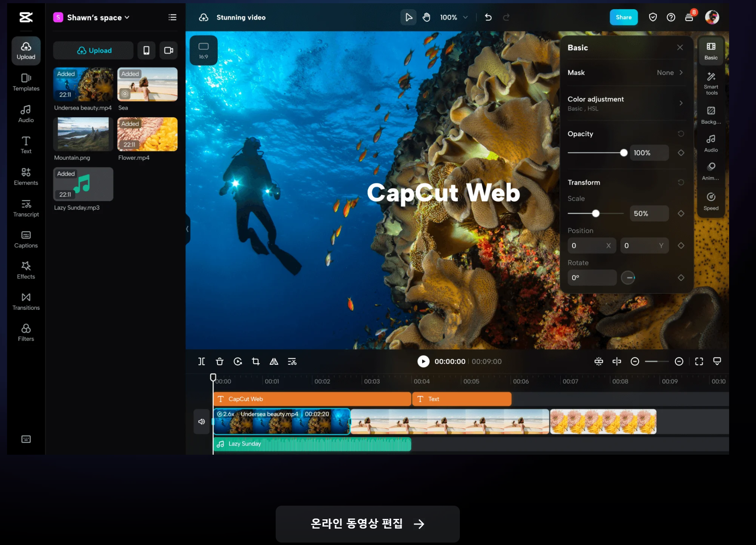This screenshot has width=756, height=545.
Task: Open the Text panel
Action: point(26,145)
